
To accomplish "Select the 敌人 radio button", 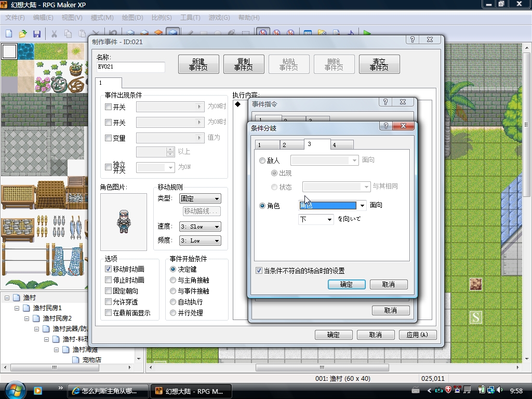I will (x=262, y=161).
